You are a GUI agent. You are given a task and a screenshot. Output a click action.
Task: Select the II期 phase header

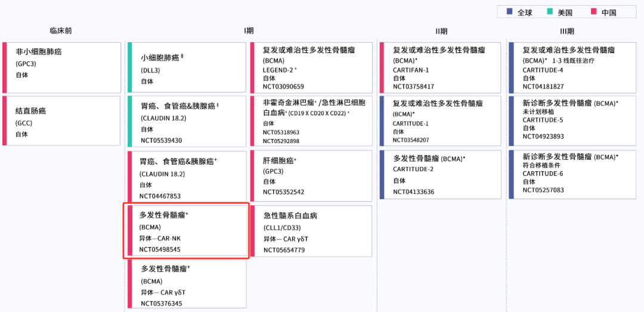point(441,31)
